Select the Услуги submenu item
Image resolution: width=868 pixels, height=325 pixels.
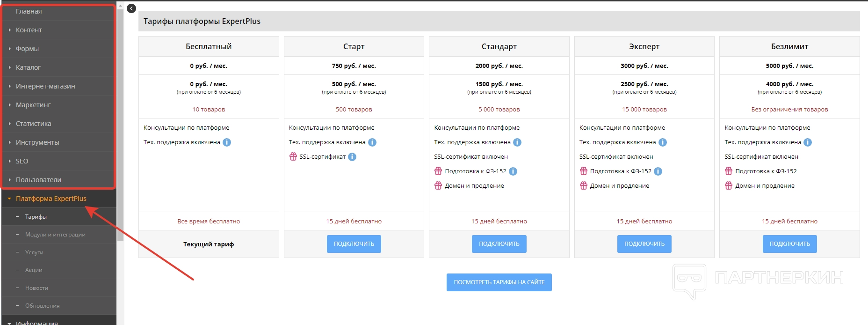34,252
